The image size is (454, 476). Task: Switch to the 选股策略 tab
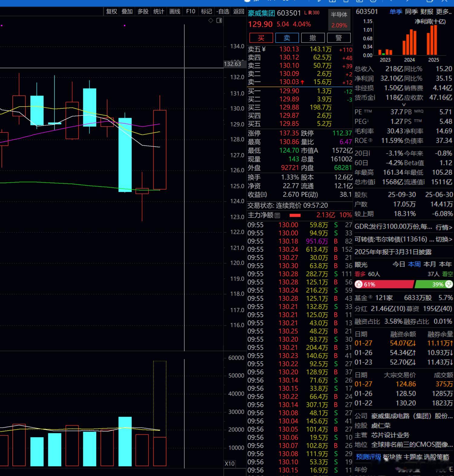click(x=436, y=457)
